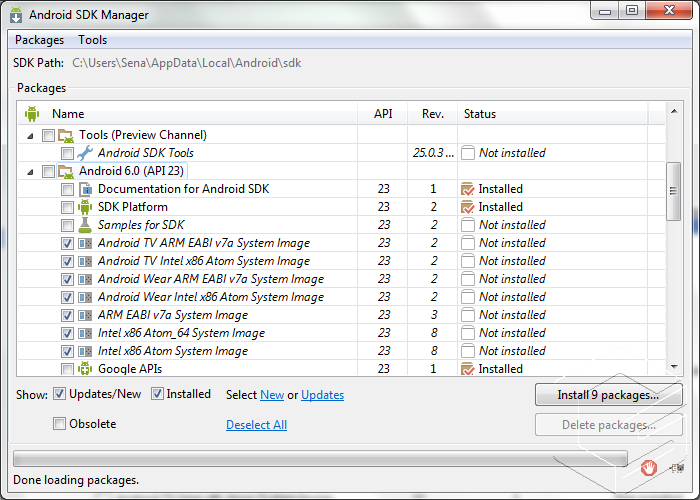Click Installed status icon for Documentation row
This screenshot has height=500, width=700.
(x=467, y=189)
